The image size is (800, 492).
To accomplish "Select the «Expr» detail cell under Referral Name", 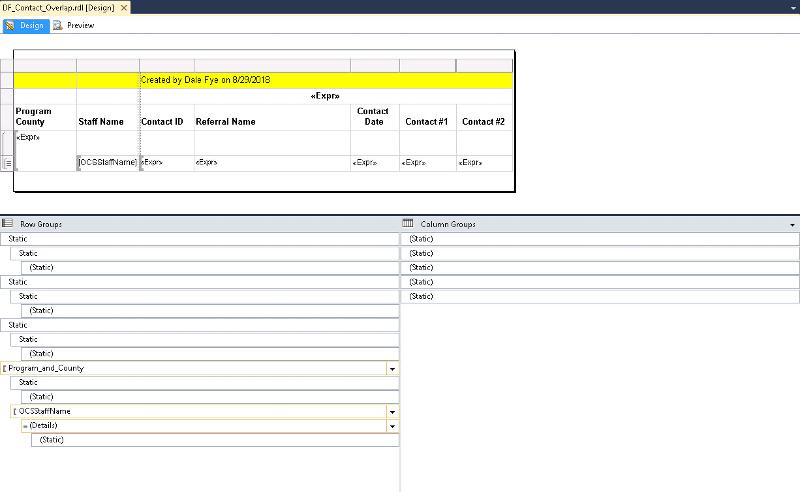I will [x=272, y=163].
